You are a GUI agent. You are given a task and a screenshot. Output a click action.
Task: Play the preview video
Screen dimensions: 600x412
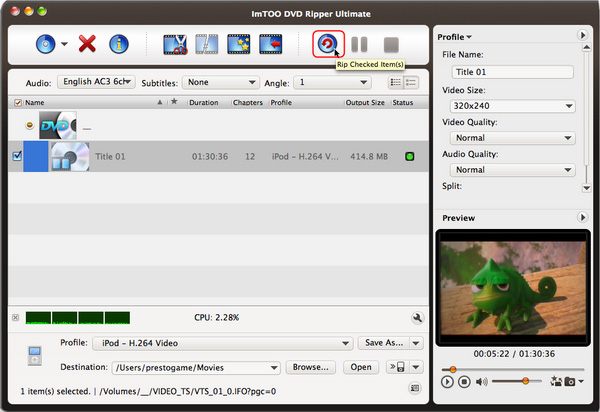[447, 382]
